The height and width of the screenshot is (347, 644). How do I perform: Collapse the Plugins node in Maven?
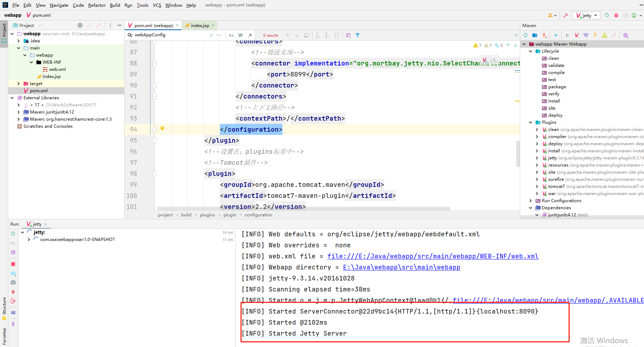point(530,122)
